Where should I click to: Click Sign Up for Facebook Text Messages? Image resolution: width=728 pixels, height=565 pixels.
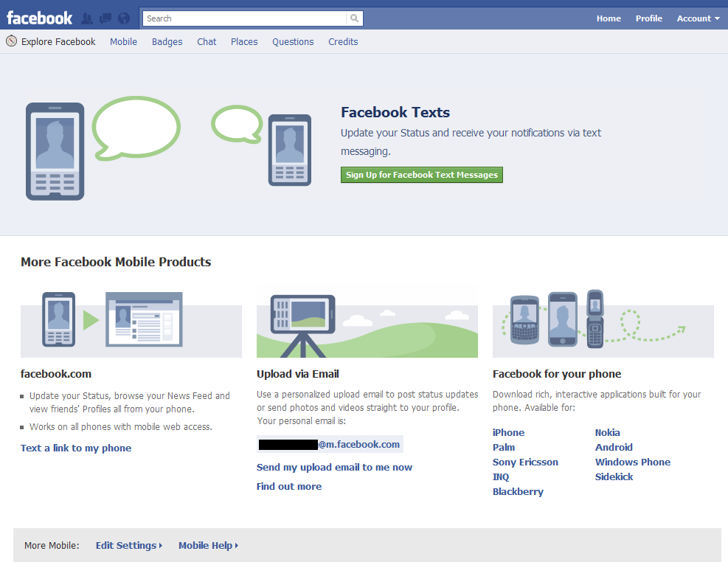point(422,175)
